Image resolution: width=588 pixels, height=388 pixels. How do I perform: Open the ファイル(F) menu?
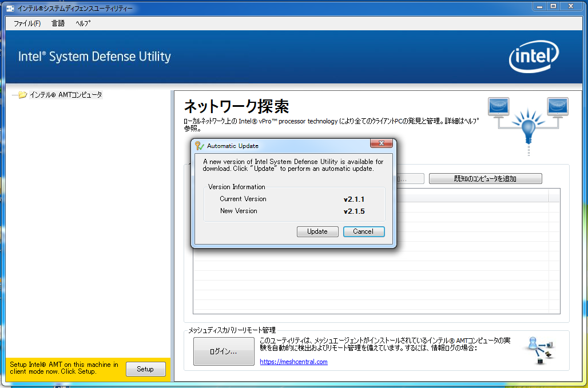click(x=27, y=23)
